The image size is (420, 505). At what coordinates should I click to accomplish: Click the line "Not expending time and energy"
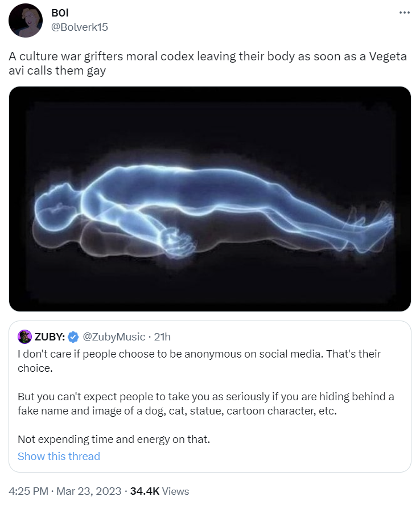(x=114, y=439)
